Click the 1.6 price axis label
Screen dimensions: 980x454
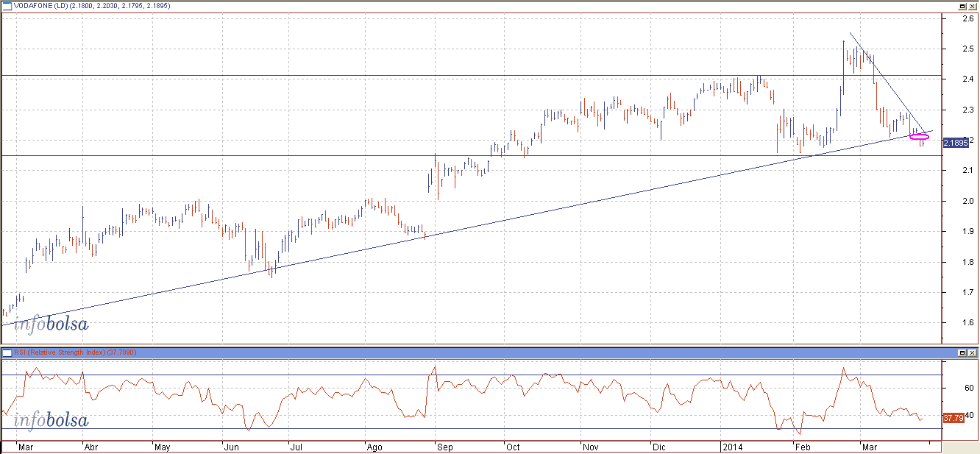tap(969, 322)
